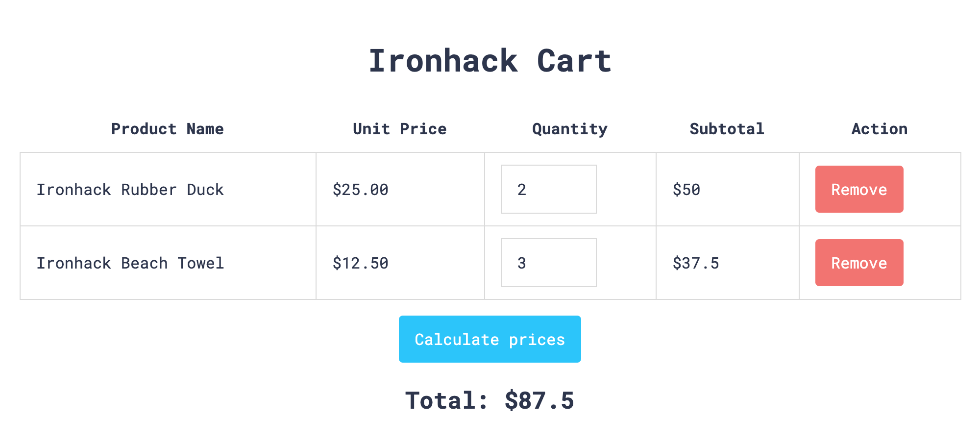Click the $87.5 total amount

[x=539, y=400]
